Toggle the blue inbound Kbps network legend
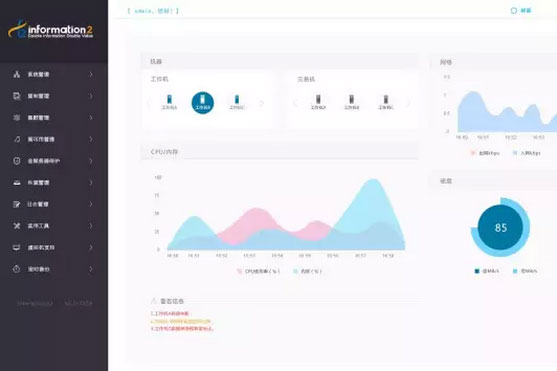Screen dimensions: 557x371 526,153
